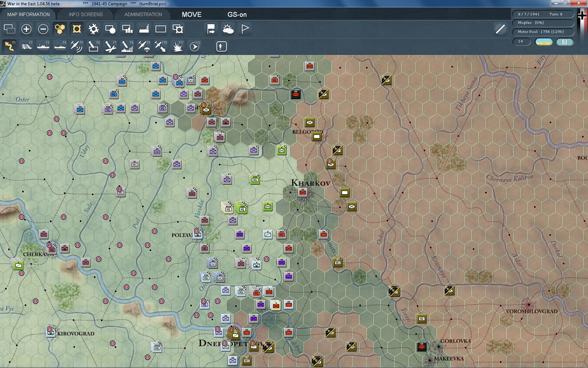Click the flag-with-arrow toolbar icon
This screenshot has width=588, height=368.
click(x=211, y=29)
